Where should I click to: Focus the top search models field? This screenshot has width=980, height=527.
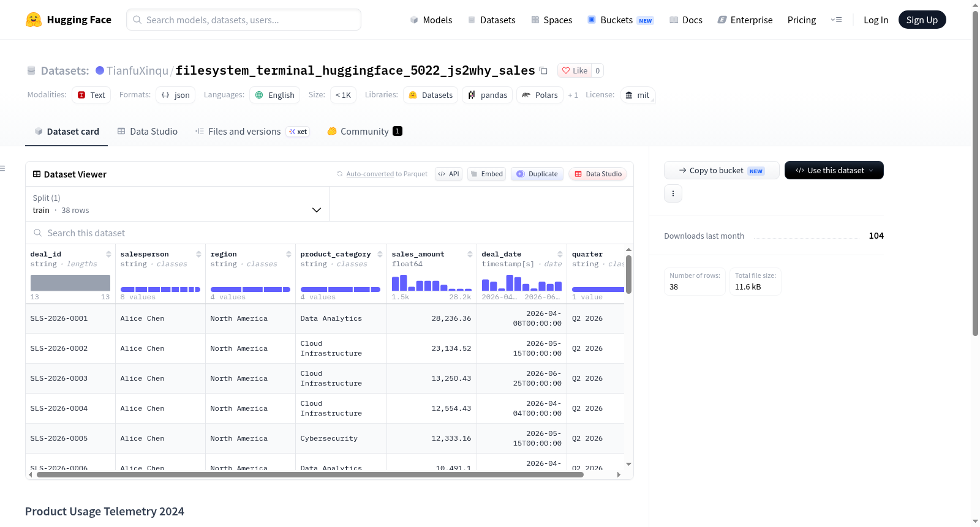tap(244, 20)
